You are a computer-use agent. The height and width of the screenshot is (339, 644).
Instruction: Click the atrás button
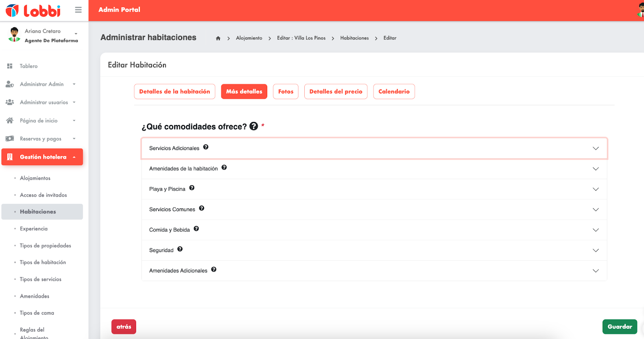(124, 327)
